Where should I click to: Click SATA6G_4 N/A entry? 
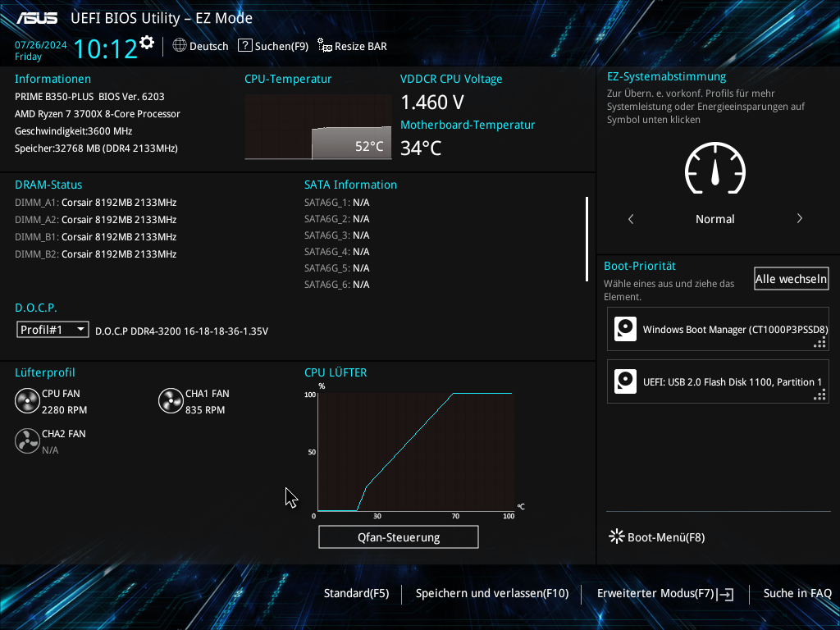pos(337,251)
